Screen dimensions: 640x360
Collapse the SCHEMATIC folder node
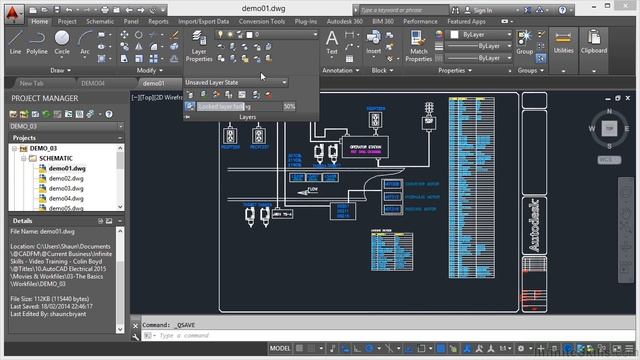(24, 158)
